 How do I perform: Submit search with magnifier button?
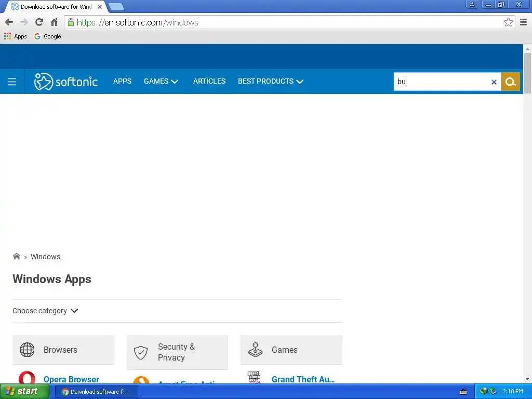pos(510,82)
